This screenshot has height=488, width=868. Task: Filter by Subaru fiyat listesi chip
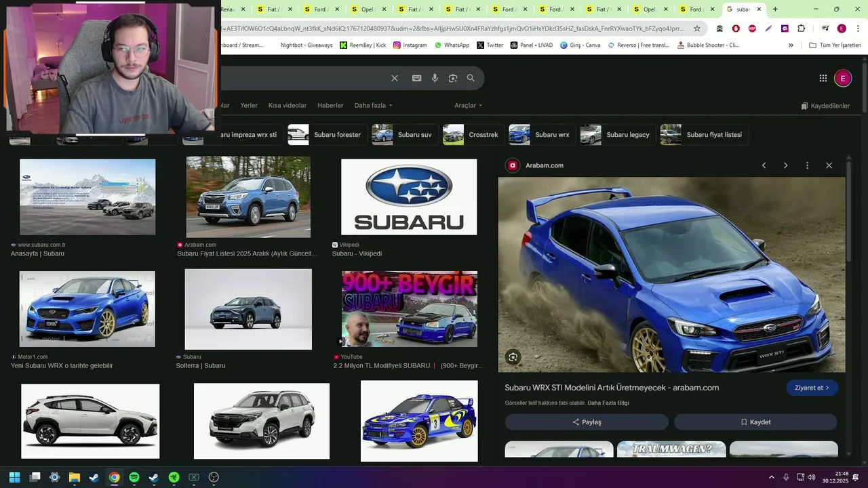coord(704,135)
